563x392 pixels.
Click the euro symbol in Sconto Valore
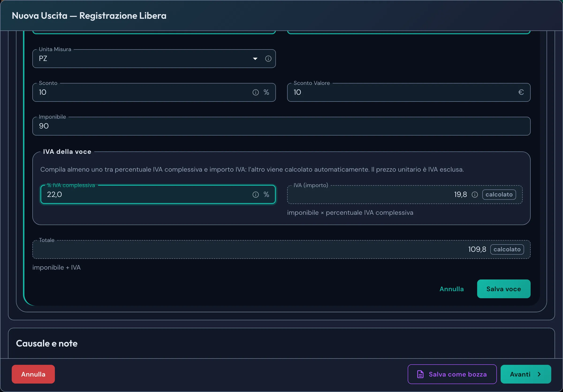click(521, 92)
